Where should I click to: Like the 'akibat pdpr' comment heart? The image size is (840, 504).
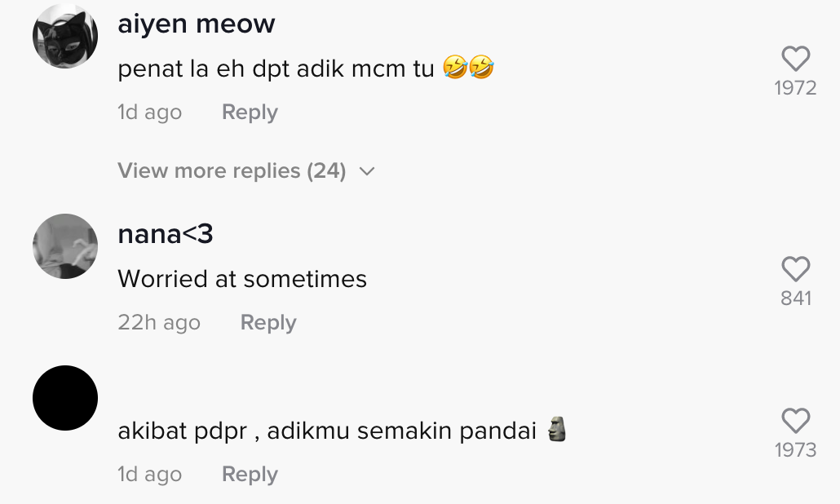tap(795, 421)
